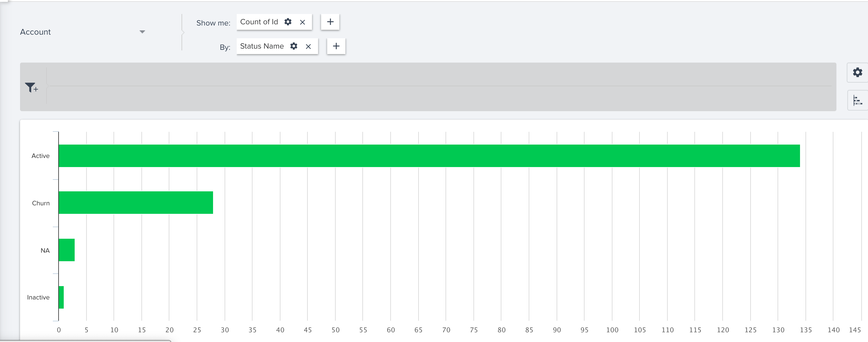Remove the Status Name grouping

click(308, 46)
